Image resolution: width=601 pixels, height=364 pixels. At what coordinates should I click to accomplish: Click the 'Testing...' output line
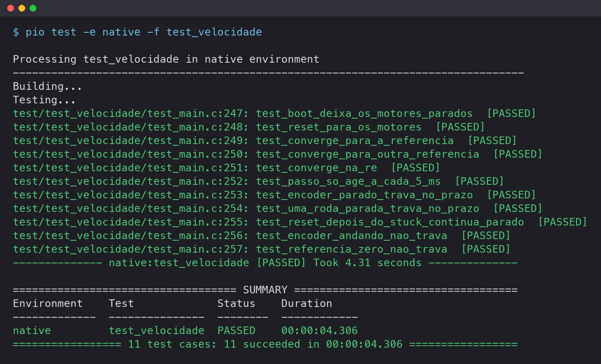(44, 100)
